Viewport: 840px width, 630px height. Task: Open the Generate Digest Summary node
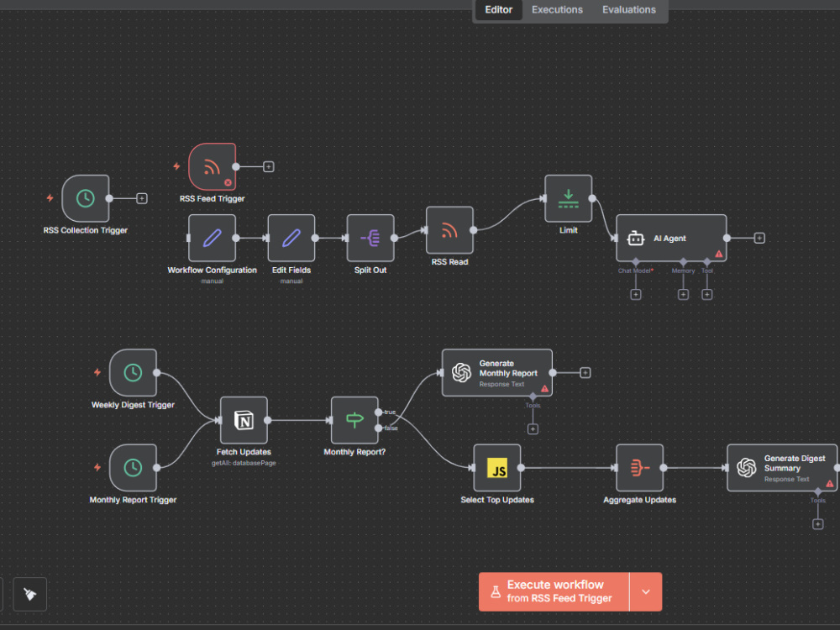782,468
